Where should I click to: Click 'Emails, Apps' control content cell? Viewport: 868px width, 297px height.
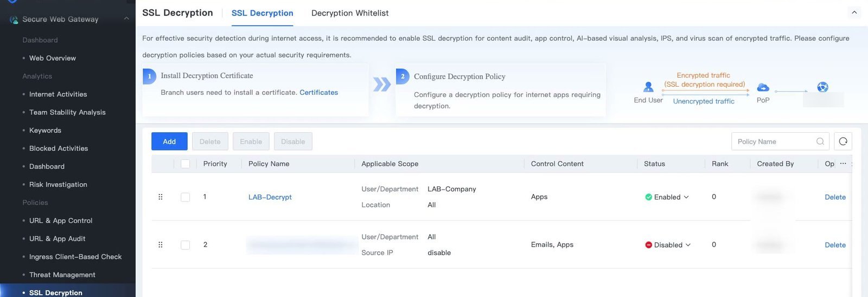click(x=552, y=245)
